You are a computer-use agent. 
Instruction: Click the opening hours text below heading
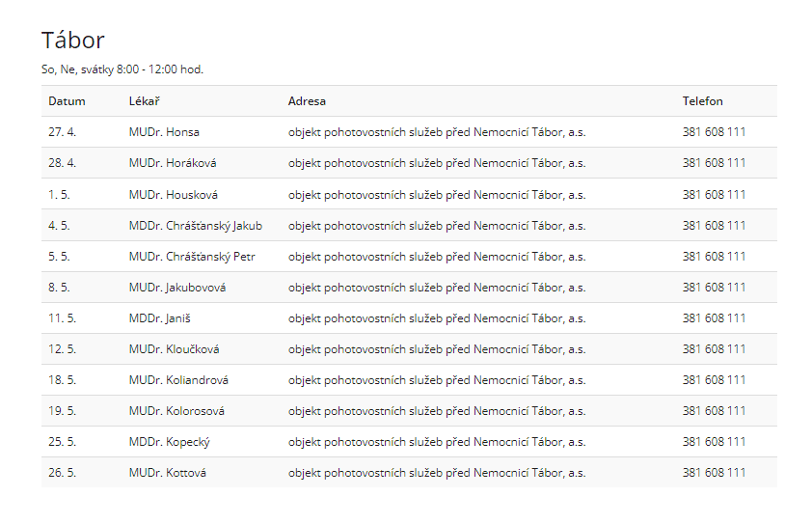(x=122, y=69)
